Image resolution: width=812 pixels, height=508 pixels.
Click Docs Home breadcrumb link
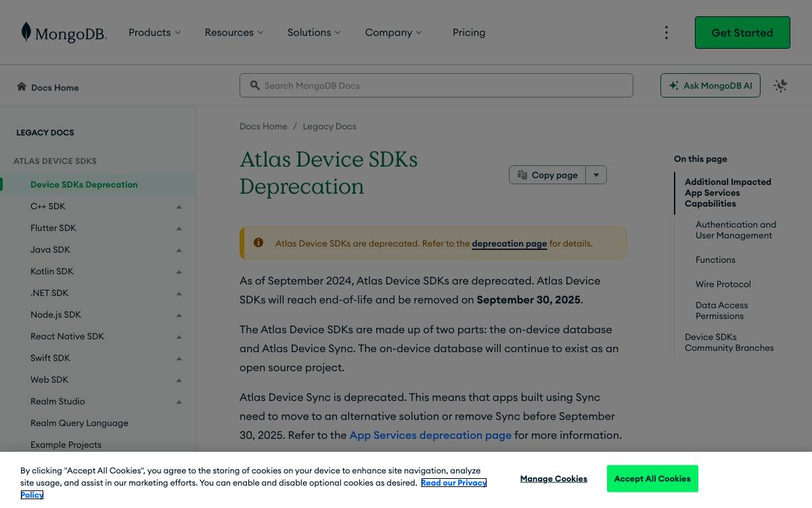[263, 126]
